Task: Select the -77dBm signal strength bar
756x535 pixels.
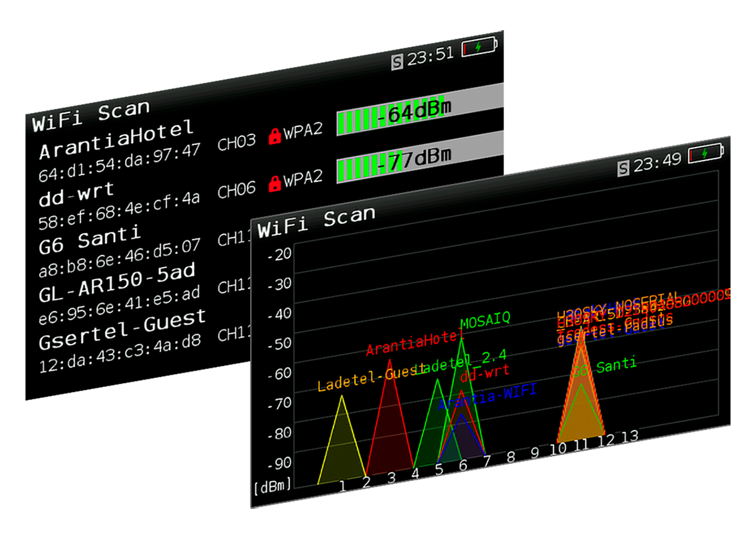Action: point(420,157)
